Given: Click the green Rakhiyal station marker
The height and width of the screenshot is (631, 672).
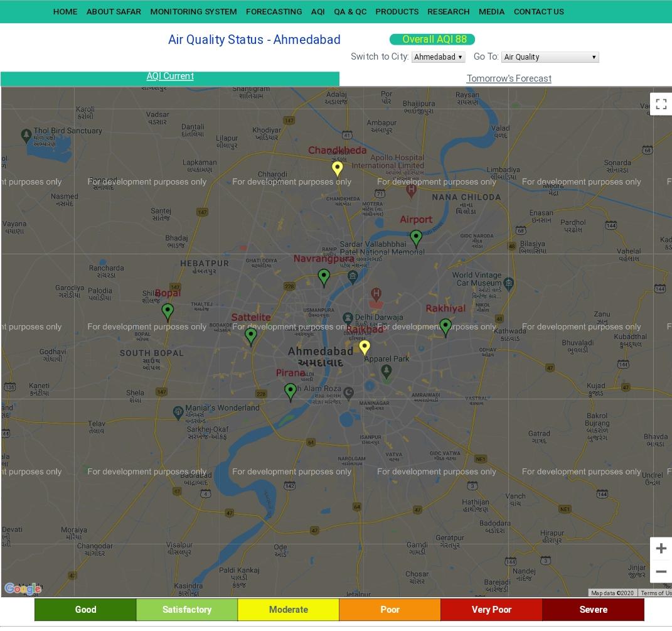Looking at the screenshot, I should coord(445,327).
